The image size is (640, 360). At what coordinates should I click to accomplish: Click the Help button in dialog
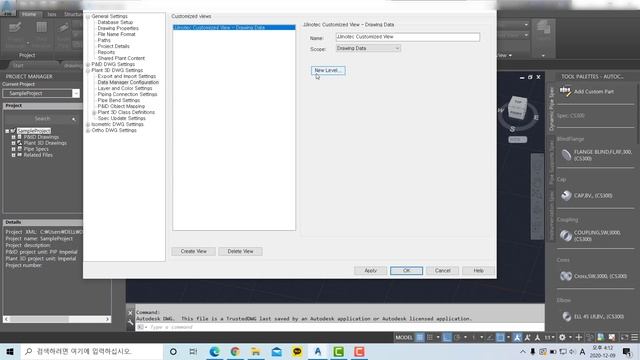tap(478, 271)
